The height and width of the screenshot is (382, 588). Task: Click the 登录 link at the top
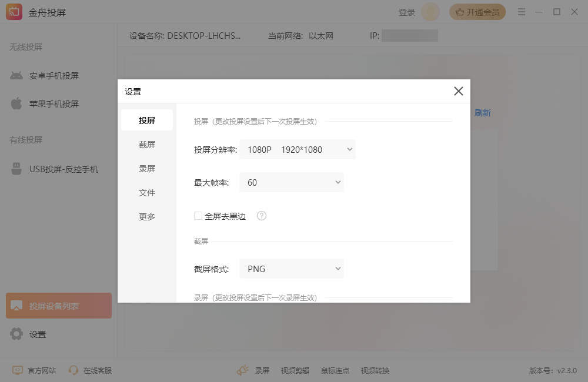pos(406,11)
